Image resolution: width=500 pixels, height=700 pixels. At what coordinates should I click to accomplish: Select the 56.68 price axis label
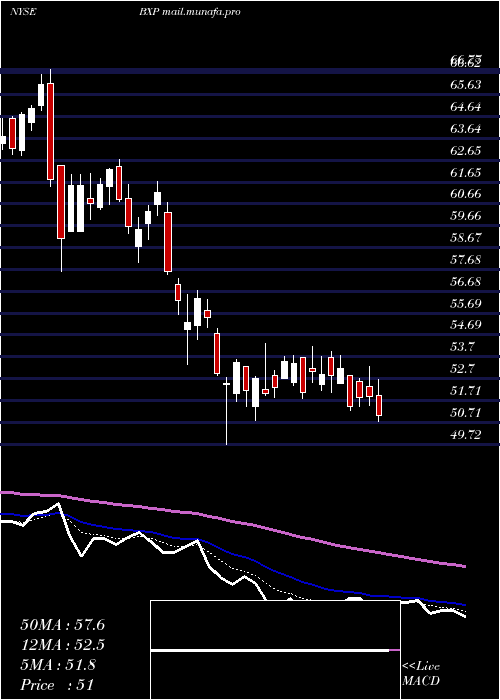[x=466, y=282]
